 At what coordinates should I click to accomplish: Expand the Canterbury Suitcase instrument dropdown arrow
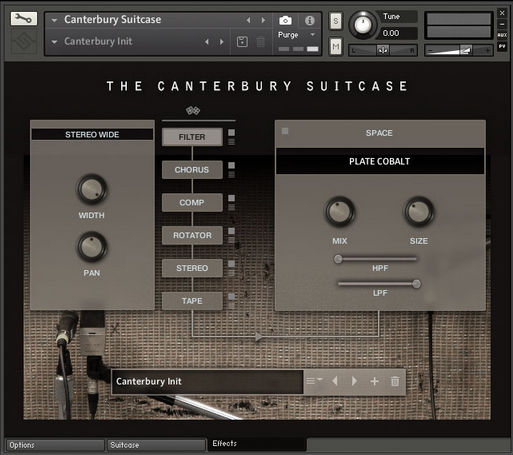click(x=54, y=20)
